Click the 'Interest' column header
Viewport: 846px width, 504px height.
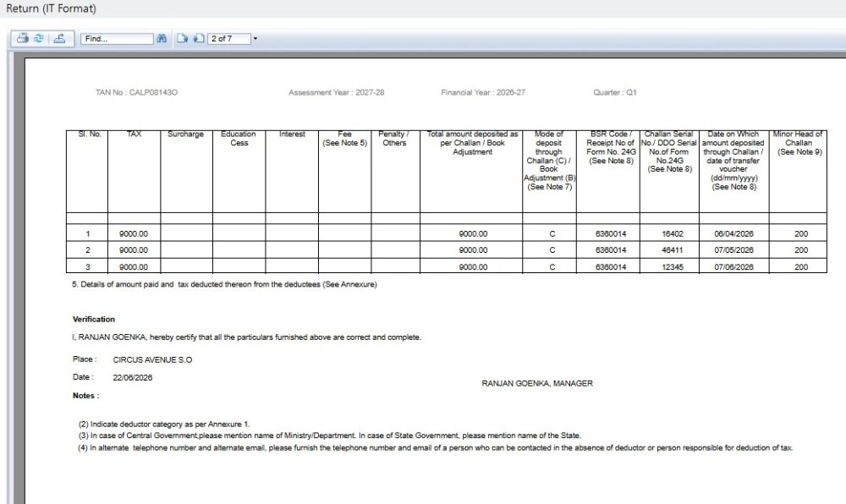tap(292, 134)
